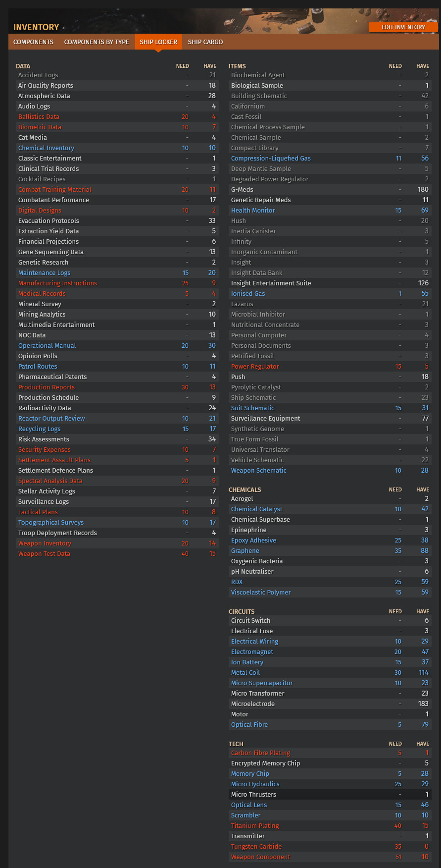This screenshot has height=868, width=441.
Task: Open the Chemical Inventory item
Action: coord(46,148)
